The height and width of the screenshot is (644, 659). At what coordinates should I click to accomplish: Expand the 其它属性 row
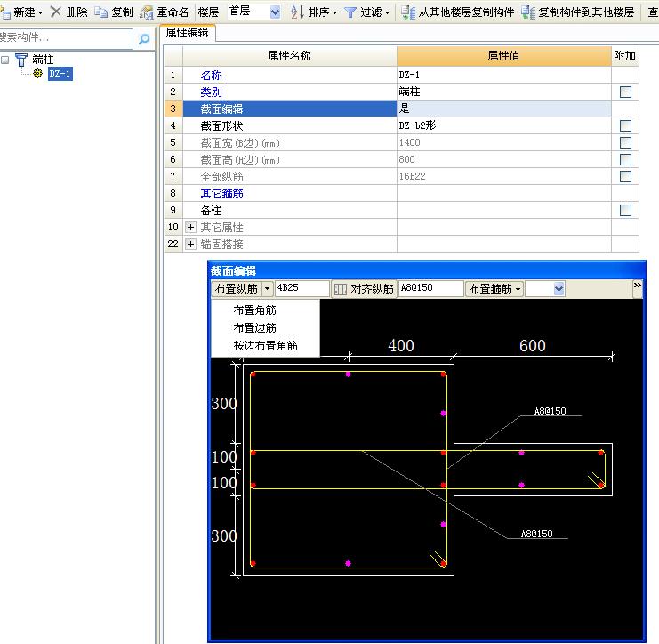point(190,228)
